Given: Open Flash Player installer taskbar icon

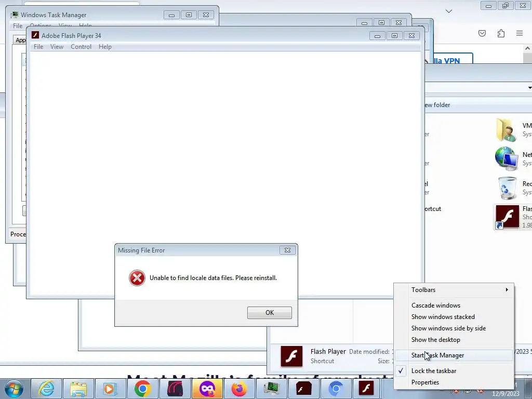Looking at the screenshot, I should click(303, 389).
